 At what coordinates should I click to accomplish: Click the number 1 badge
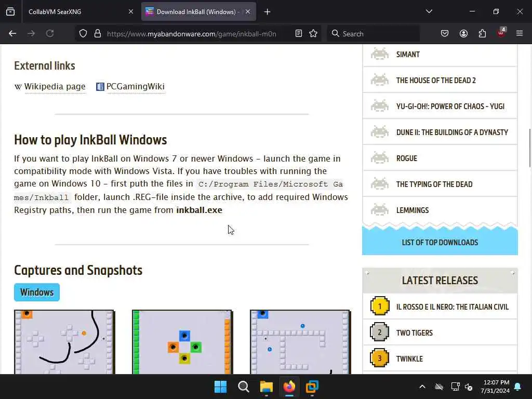click(380, 307)
